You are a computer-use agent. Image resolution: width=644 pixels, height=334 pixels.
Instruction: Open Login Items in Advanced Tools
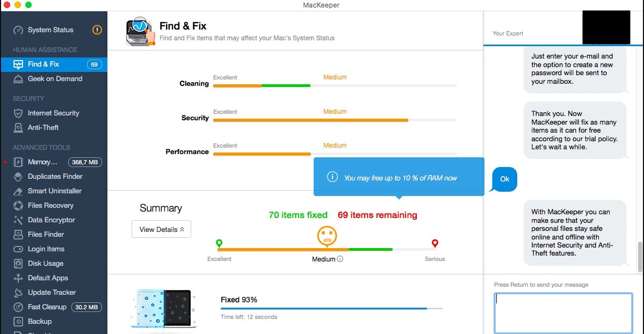click(46, 249)
